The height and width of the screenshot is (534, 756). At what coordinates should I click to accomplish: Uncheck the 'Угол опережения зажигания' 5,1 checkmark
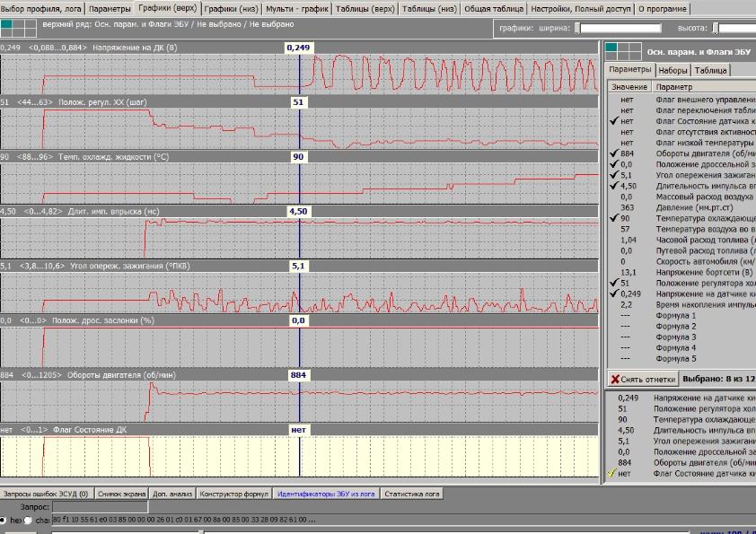[x=613, y=175]
